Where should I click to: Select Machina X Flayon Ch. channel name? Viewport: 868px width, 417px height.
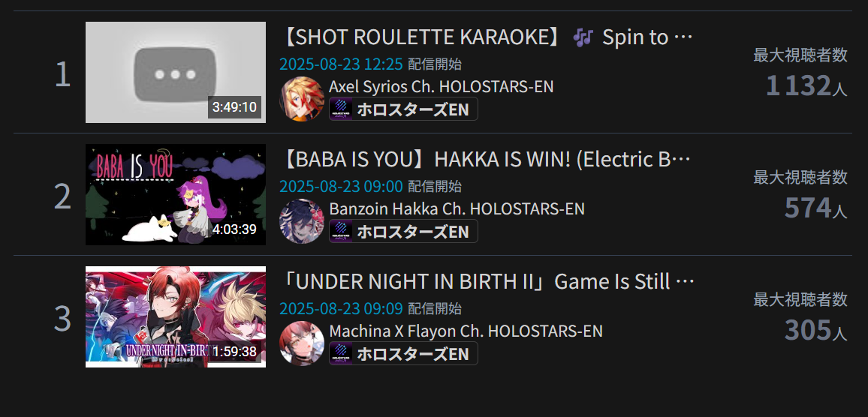[x=466, y=331]
